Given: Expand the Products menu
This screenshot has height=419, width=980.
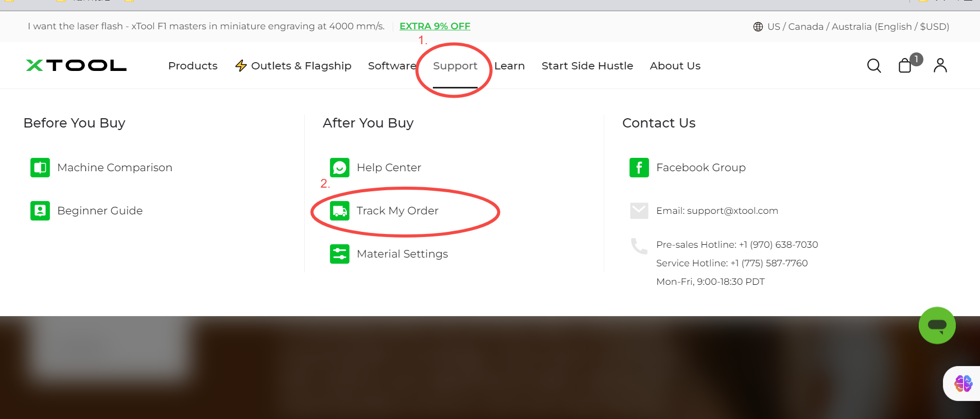Looking at the screenshot, I should coord(192,66).
